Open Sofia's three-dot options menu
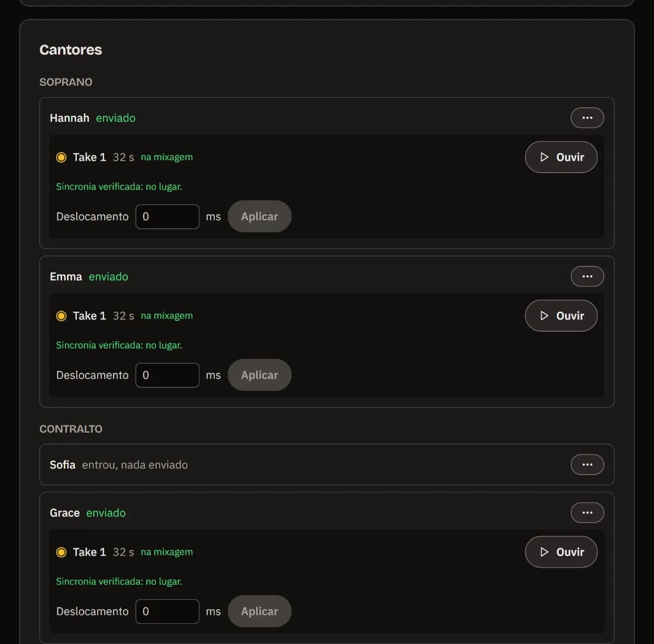 pos(587,465)
